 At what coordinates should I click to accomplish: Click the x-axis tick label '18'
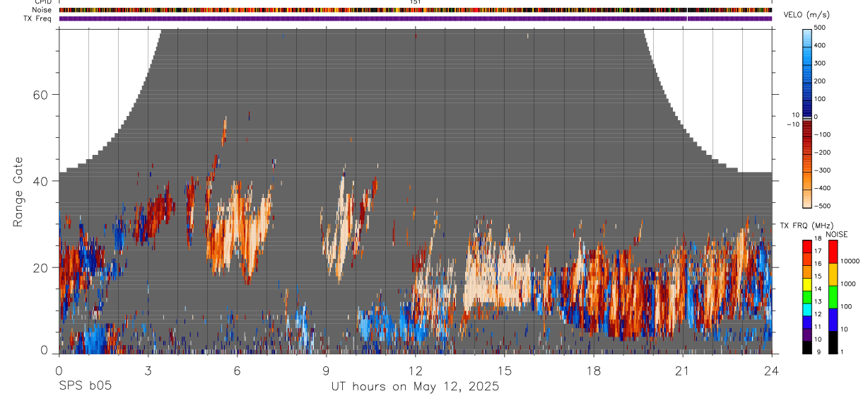pyautogui.click(x=593, y=371)
